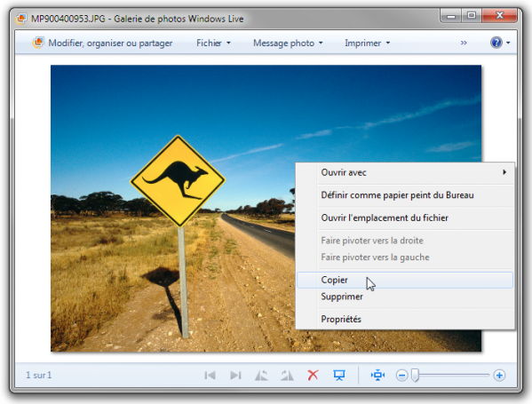Expand the arrow next to Help icon
Image resolution: width=532 pixels, height=404 pixels.
pyautogui.click(x=508, y=43)
